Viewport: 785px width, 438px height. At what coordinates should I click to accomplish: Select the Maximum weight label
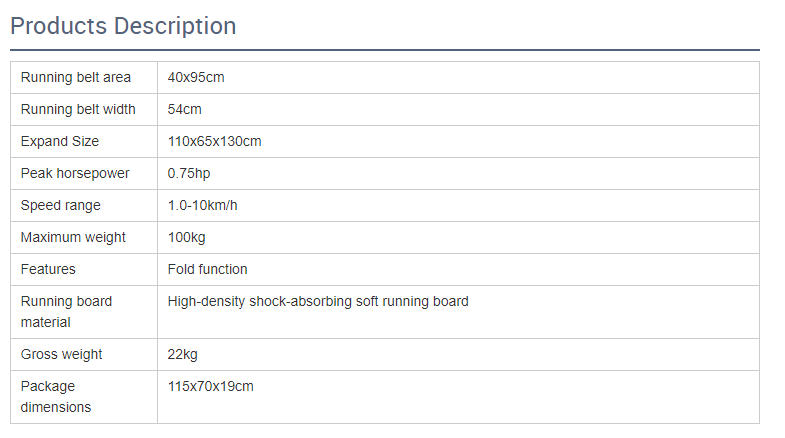[73, 238]
